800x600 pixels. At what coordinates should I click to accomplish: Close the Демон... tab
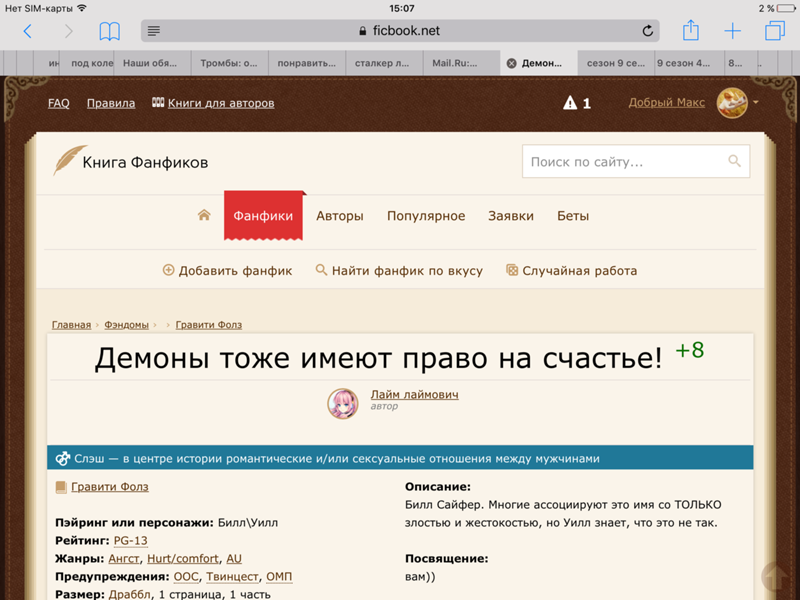pyautogui.click(x=511, y=63)
